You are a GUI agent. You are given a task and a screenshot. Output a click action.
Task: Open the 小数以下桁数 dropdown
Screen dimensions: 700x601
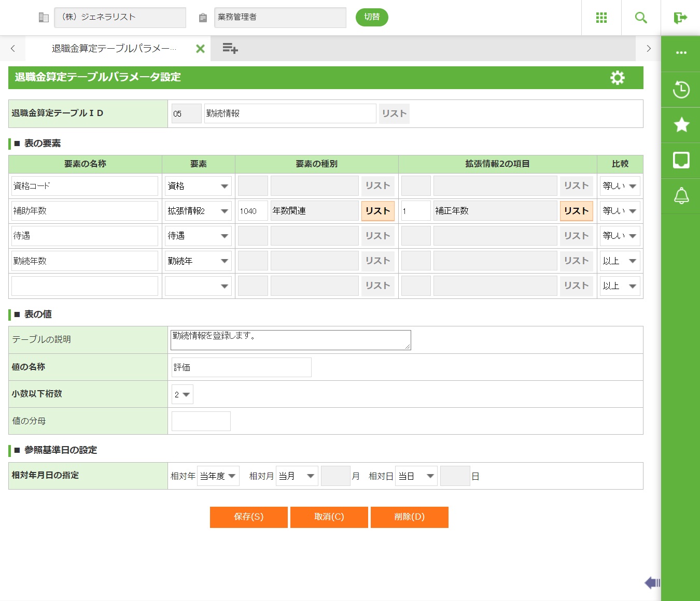pos(183,395)
